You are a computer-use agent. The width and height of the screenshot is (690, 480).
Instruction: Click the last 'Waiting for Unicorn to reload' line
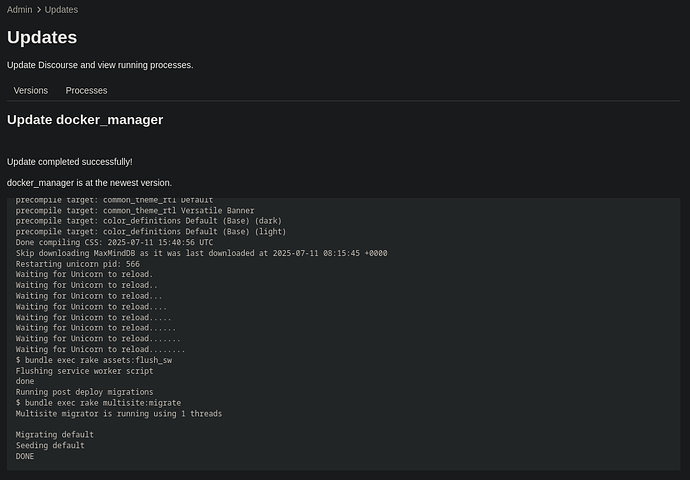click(x=101, y=349)
